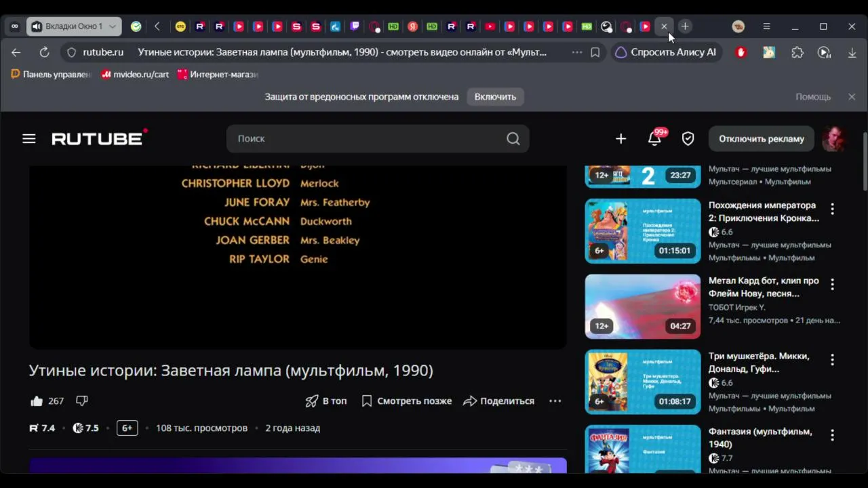Open 'Метал Кард бот' video thumbnail

pos(643,306)
